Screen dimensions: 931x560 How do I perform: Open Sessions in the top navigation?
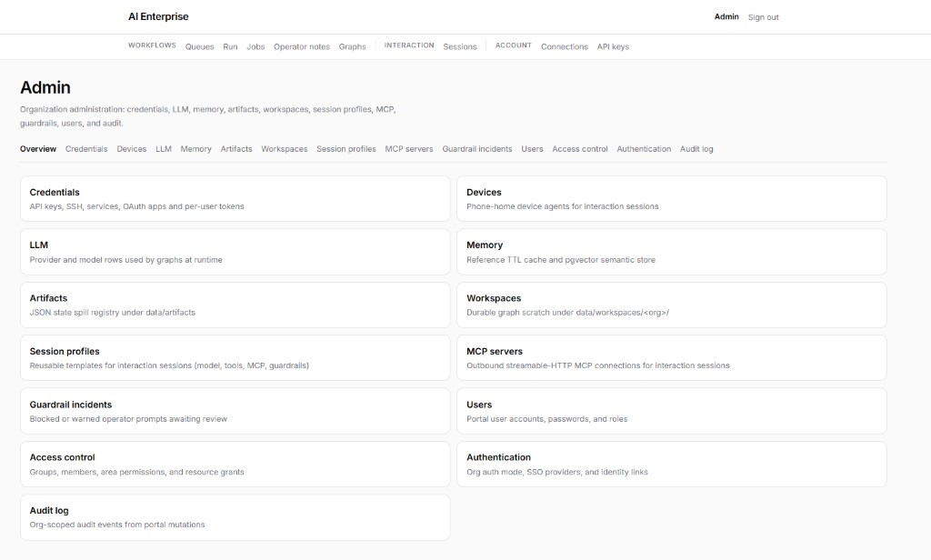pyautogui.click(x=459, y=46)
